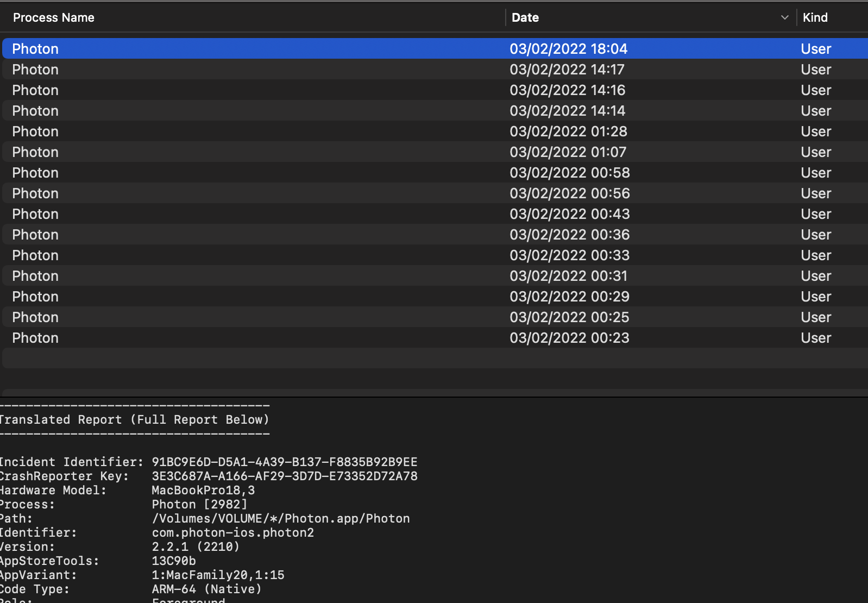Viewport: 868px width, 603px height.
Task: Click the 'Translated Report (Full Report Below)' heading
Action: pos(134,419)
